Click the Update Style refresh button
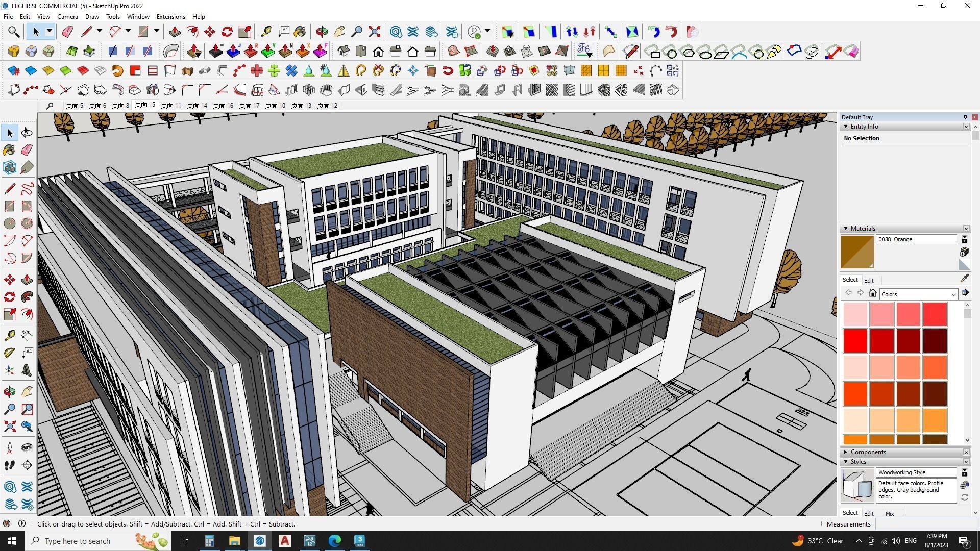The width and height of the screenshot is (980, 551). point(965,497)
